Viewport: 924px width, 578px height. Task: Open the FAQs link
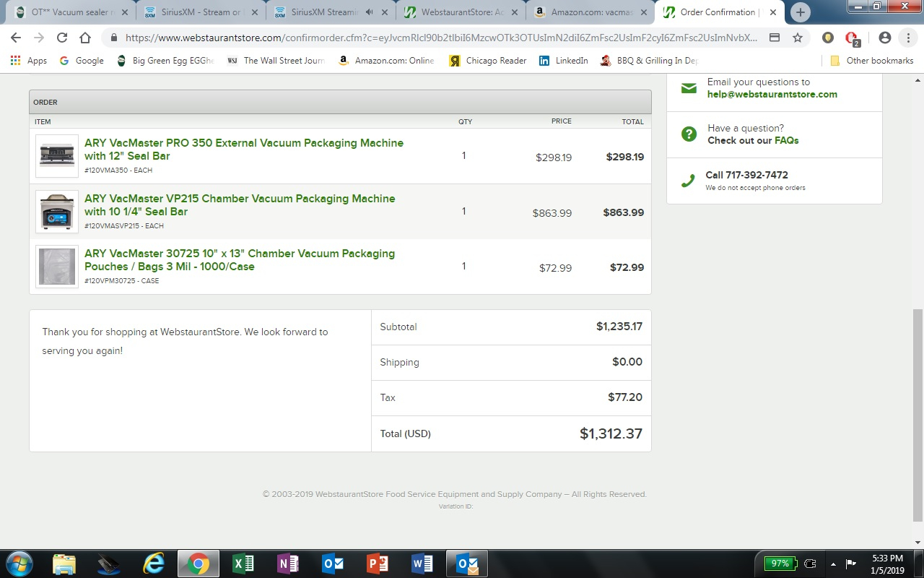pos(786,140)
